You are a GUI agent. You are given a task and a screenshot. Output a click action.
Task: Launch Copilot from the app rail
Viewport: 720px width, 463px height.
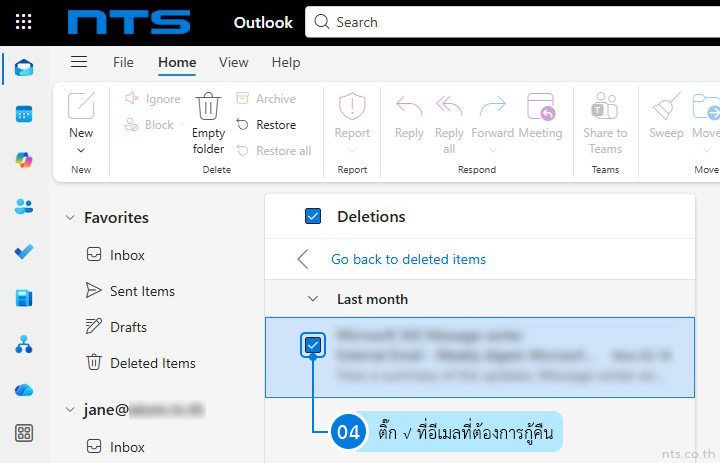point(24,160)
